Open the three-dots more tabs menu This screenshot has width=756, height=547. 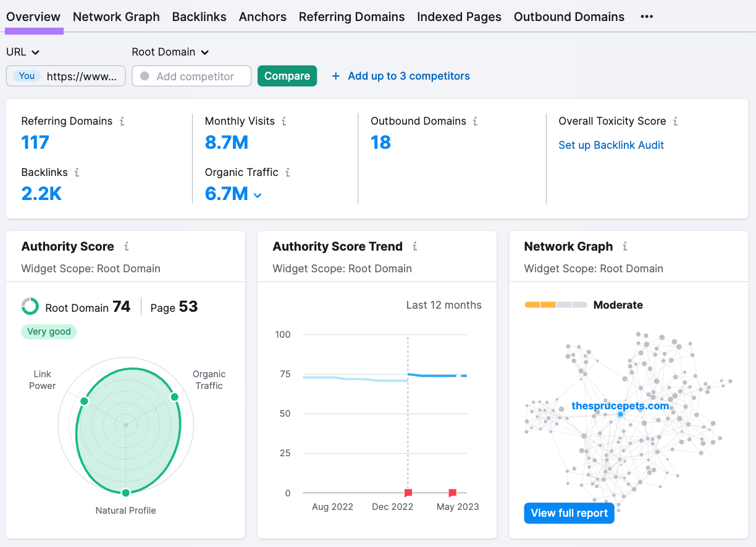coord(647,17)
